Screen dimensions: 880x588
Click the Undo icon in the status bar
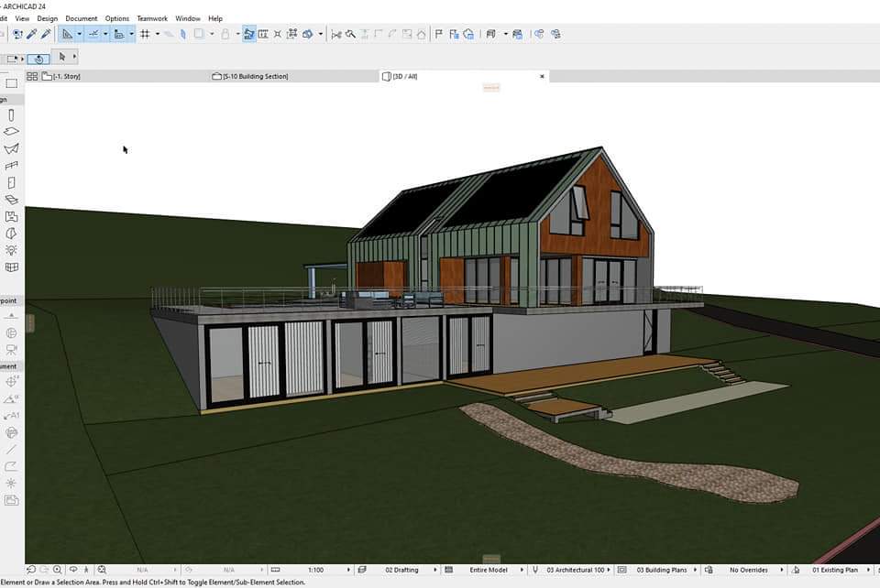(x=30, y=570)
